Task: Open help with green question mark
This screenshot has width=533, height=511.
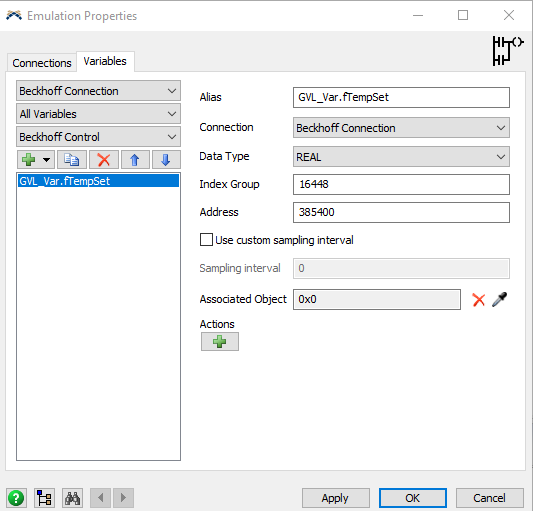Action: 16,498
